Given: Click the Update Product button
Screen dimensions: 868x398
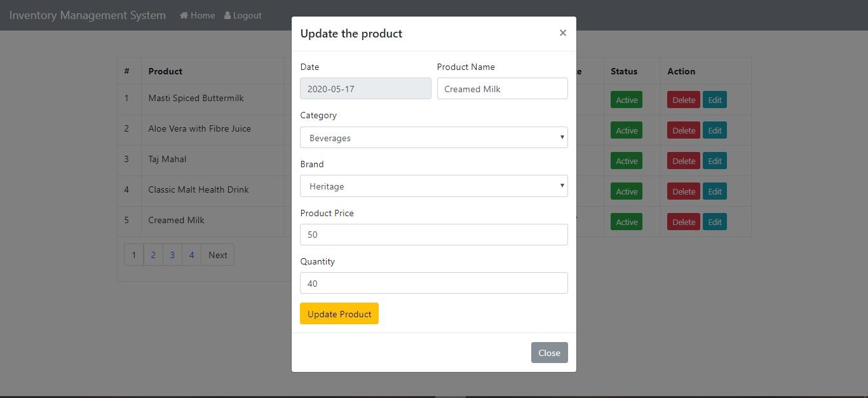Looking at the screenshot, I should 339,313.
